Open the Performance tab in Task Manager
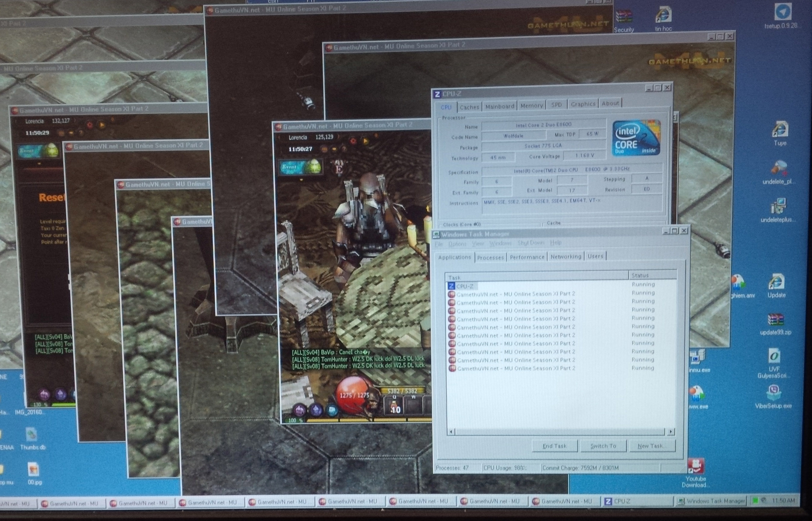The height and width of the screenshot is (521, 812). [x=527, y=257]
